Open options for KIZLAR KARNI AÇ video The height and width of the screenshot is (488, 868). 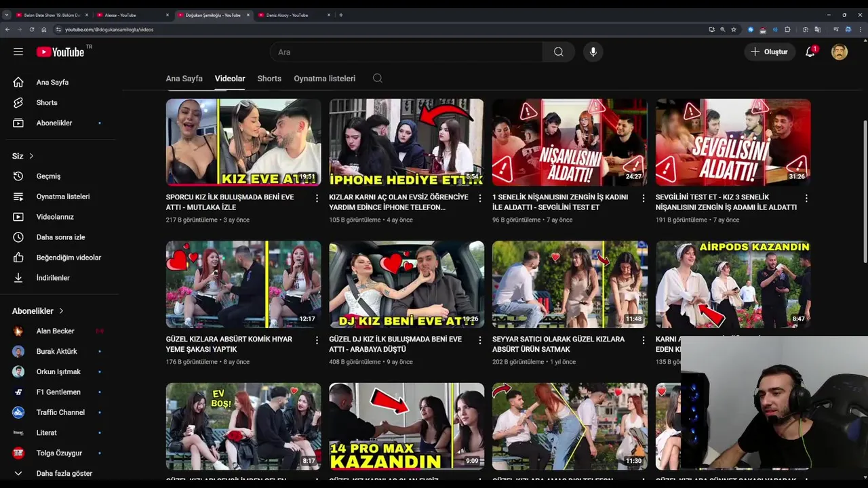coord(480,199)
